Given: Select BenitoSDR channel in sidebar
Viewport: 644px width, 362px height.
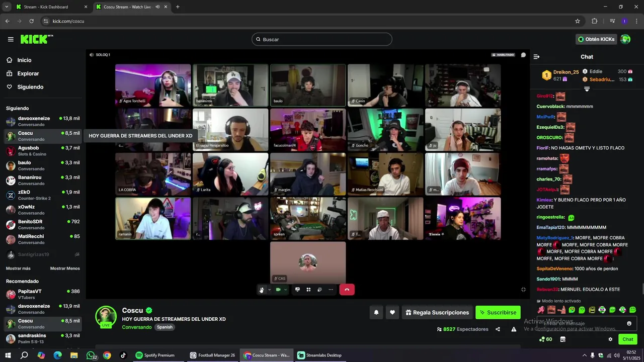Looking at the screenshot, I should tap(43, 224).
